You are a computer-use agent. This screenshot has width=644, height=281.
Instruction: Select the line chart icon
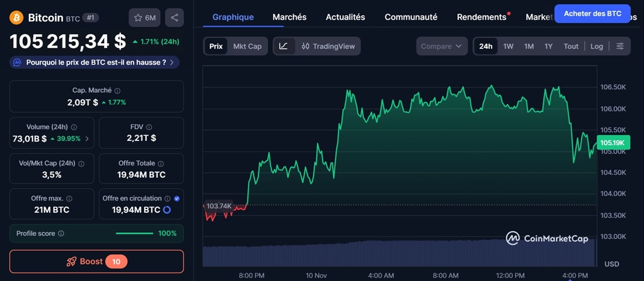pos(283,46)
